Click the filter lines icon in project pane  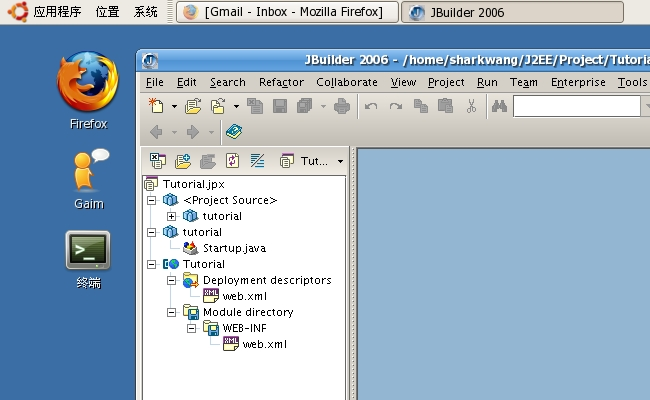(257, 161)
